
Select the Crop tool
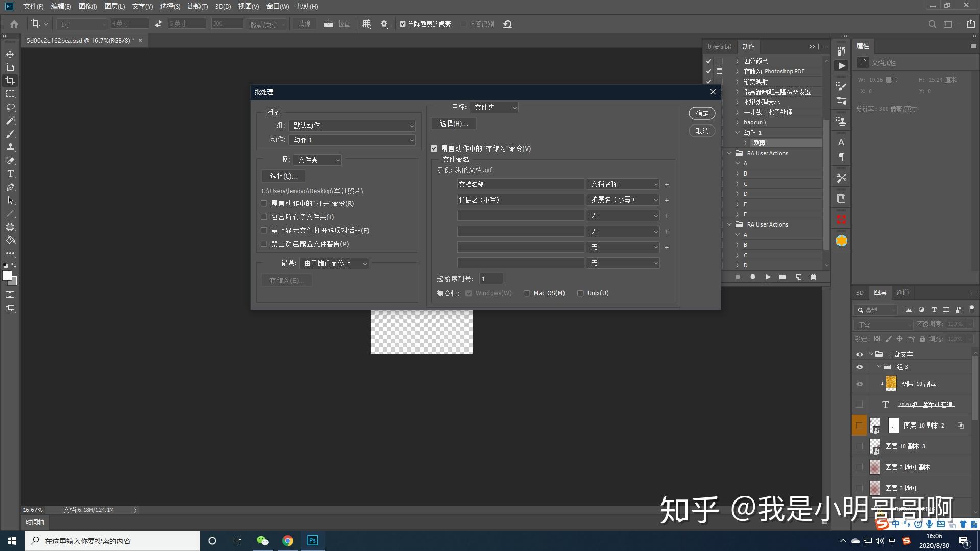(x=10, y=80)
